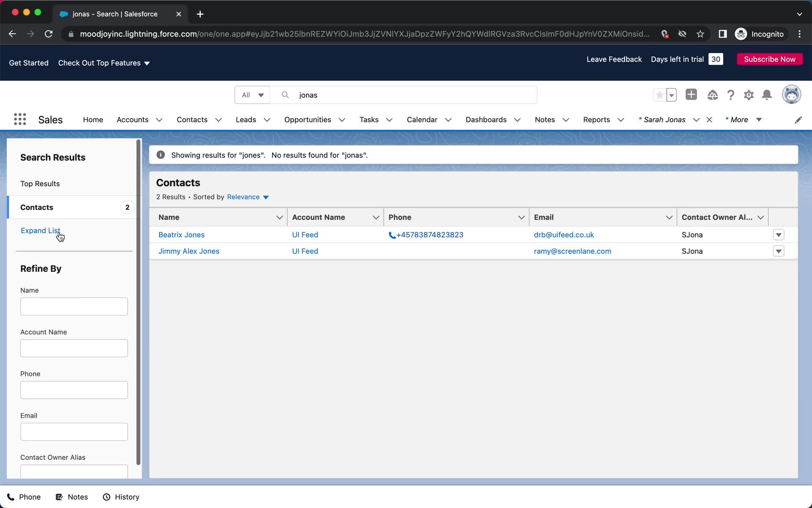Open row actions for Jimmy Alex Jones

pyautogui.click(x=779, y=251)
